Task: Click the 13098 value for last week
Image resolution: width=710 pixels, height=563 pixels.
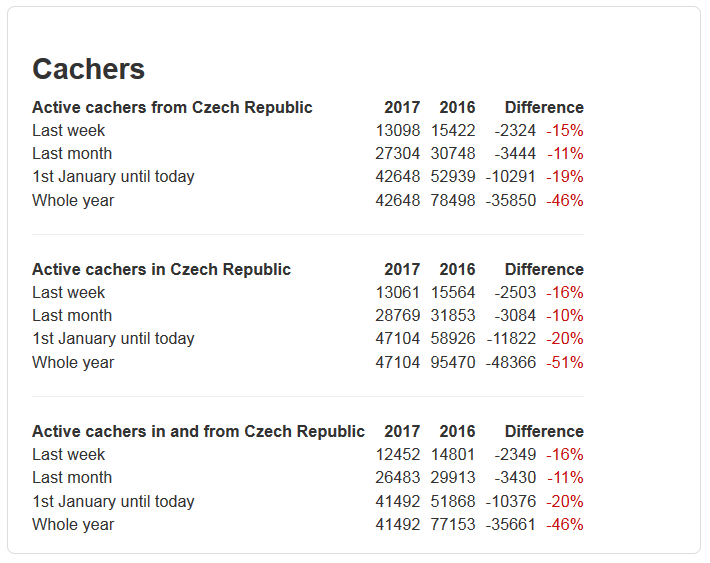Action: 398,130
